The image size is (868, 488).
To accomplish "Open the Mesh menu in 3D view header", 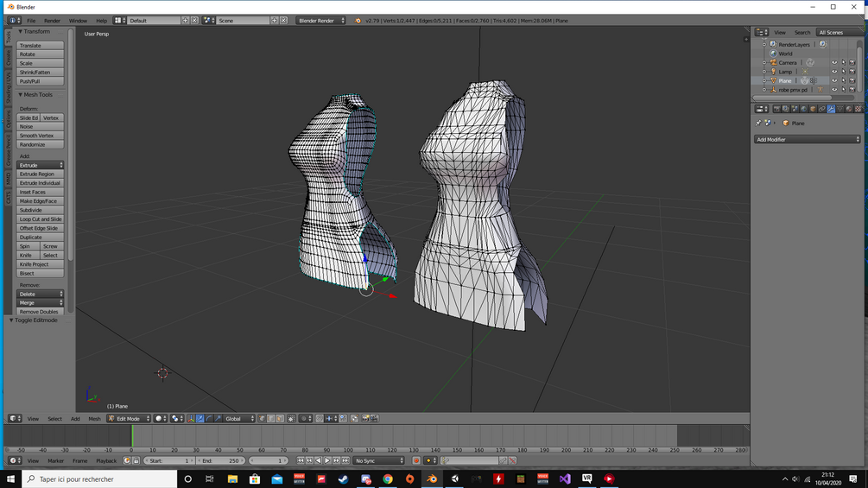I will [x=95, y=419].
